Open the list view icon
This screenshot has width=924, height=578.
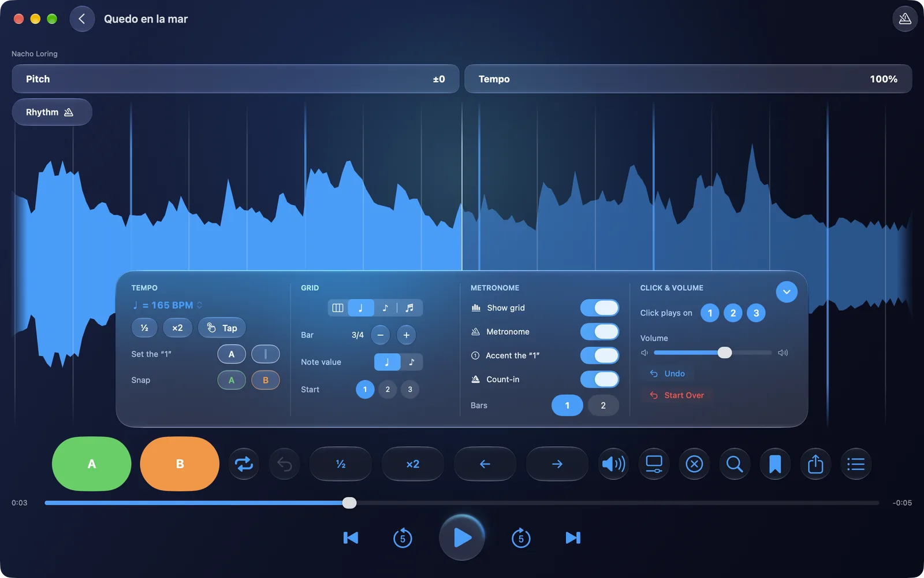[x=856, y=464]
